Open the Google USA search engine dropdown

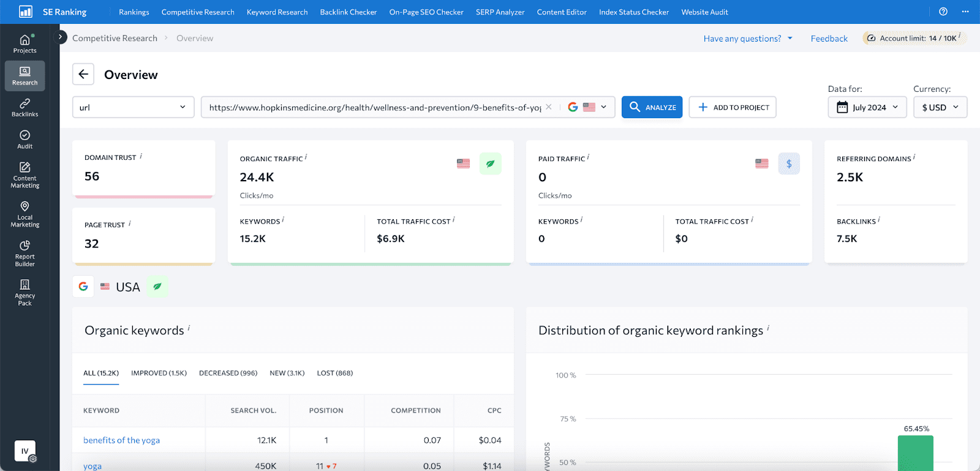pos(587,107)
